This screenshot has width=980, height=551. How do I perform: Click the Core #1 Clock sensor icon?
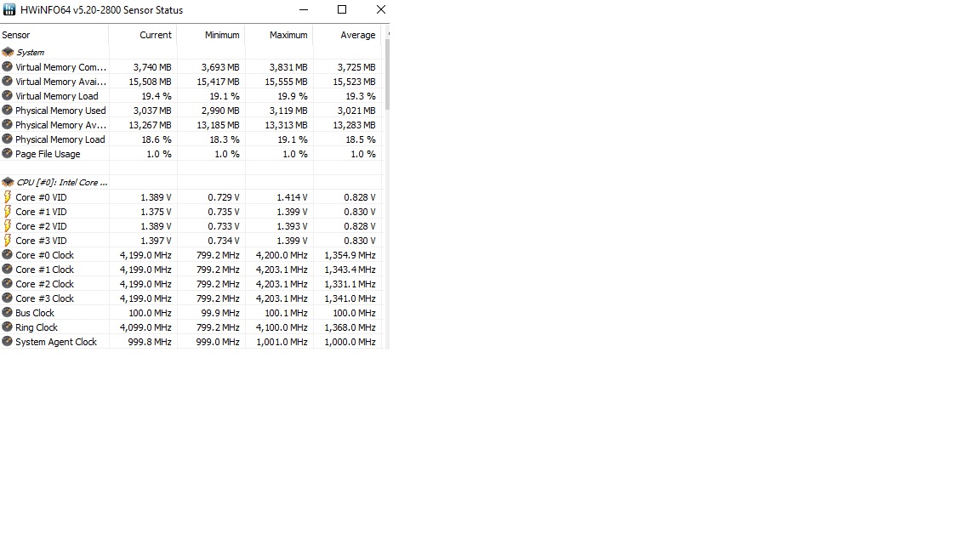[8, 269]
